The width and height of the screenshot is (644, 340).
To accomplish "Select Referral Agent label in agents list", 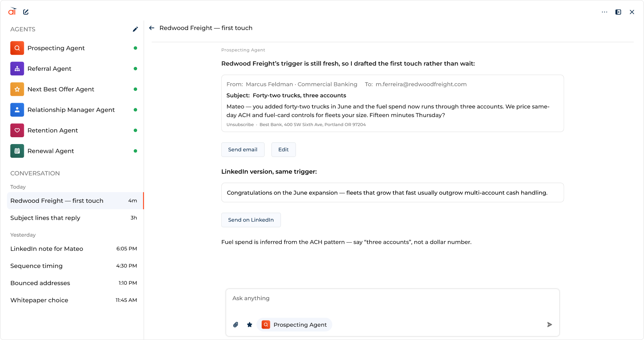I will tap(49, 69).
